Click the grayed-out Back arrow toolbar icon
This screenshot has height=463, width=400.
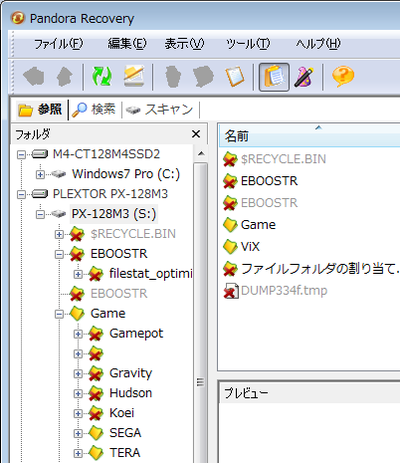point(34,77)
